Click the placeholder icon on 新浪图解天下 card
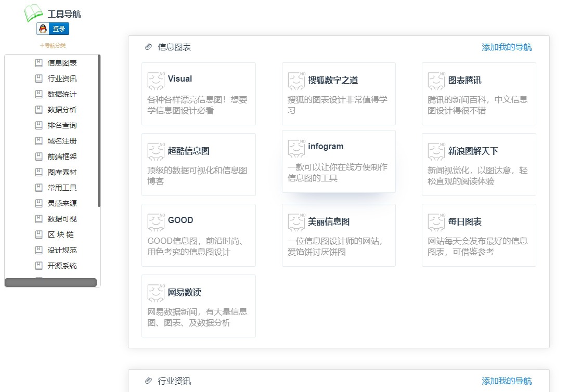The image size is (581, 392). click(436, 151)
